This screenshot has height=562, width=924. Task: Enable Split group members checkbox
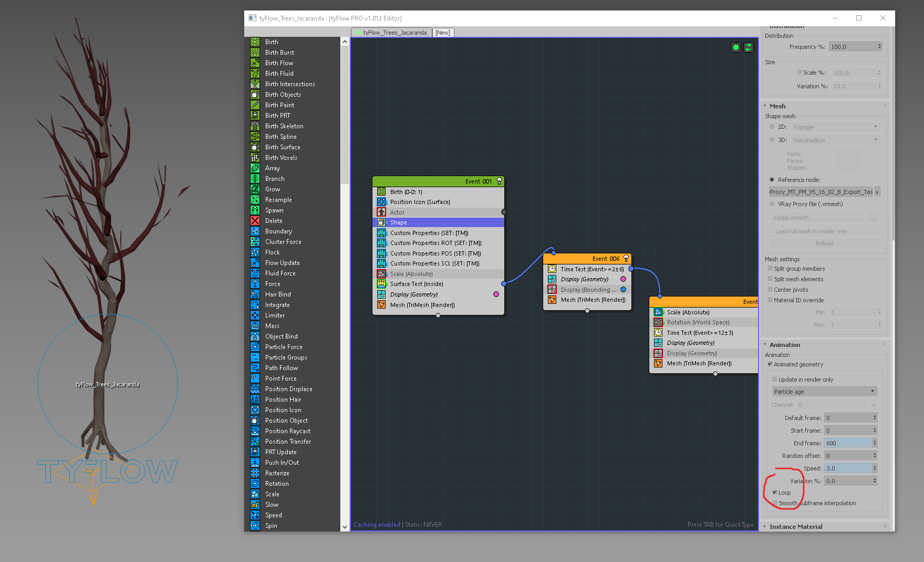coord(770,269)
